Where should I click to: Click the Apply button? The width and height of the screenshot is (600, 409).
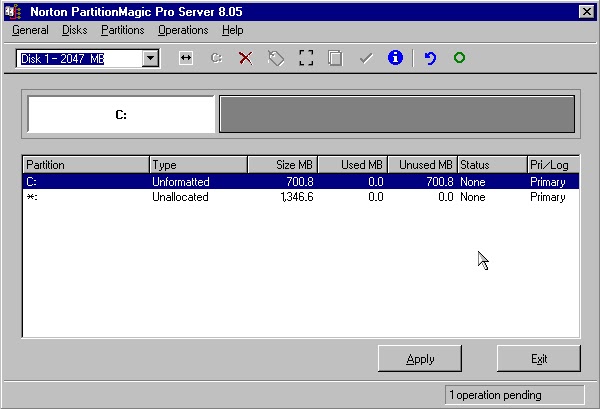[420, 358]
